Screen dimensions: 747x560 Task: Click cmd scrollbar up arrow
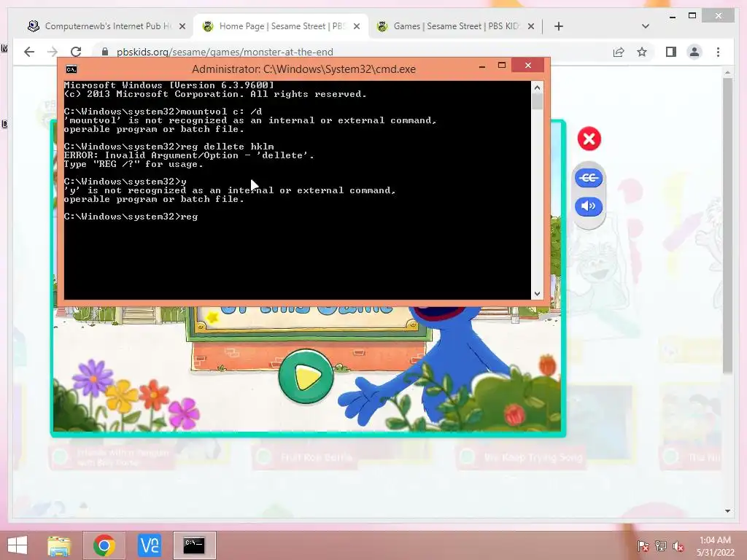[x=538, y=87]
